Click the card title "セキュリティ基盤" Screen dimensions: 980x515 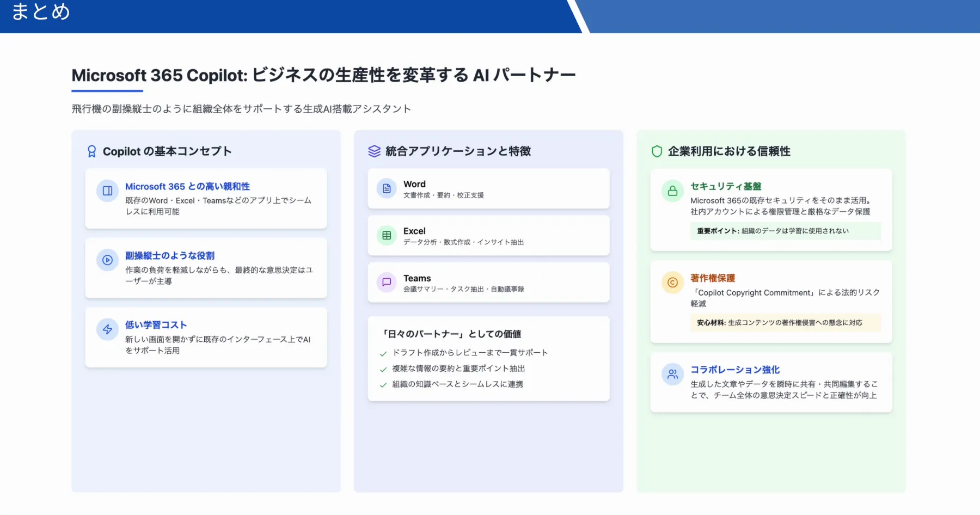coord(726,186)
